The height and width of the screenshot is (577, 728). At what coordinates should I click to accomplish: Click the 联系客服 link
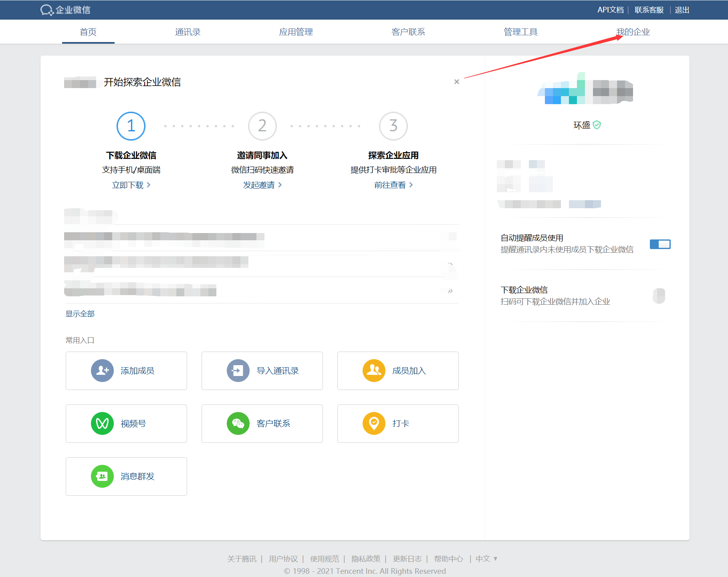pyautogui.click(x=649, y=10)
